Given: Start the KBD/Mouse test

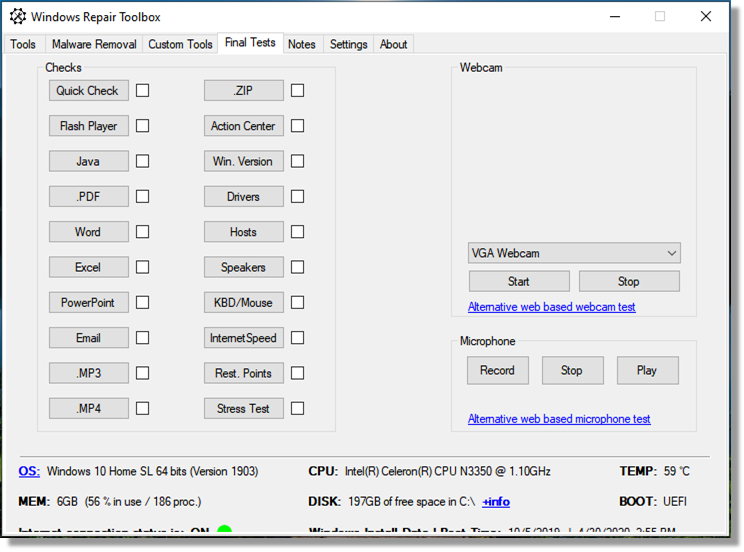Looking at the screenshot, I should coord(244,302).
